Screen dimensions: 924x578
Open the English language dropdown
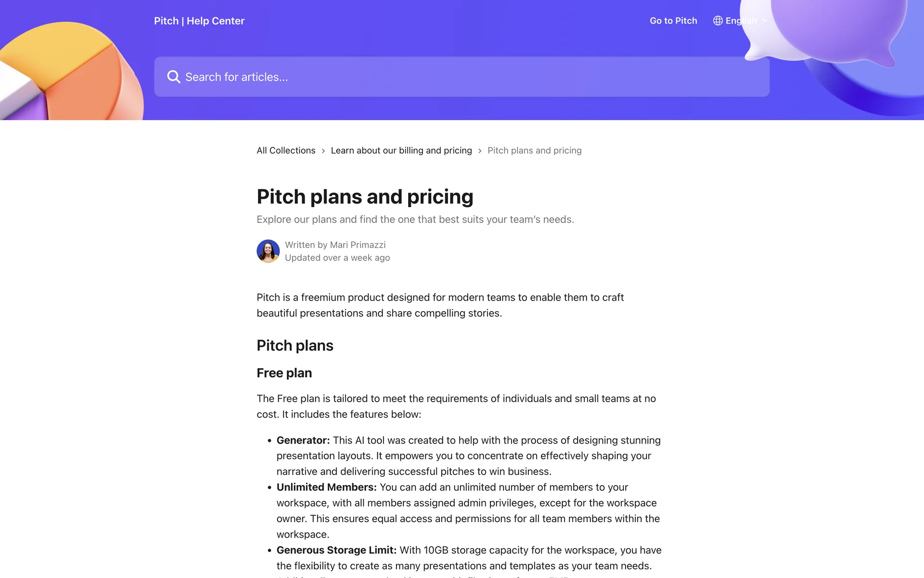click(741, 21)
